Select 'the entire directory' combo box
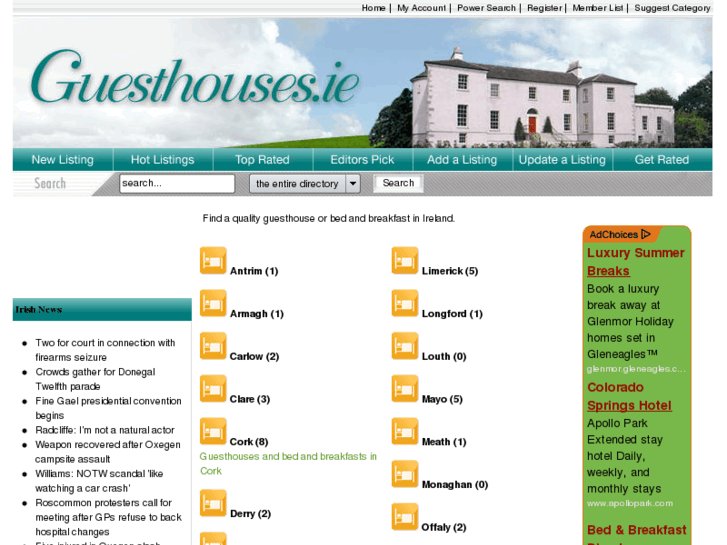 pos(305,184)
